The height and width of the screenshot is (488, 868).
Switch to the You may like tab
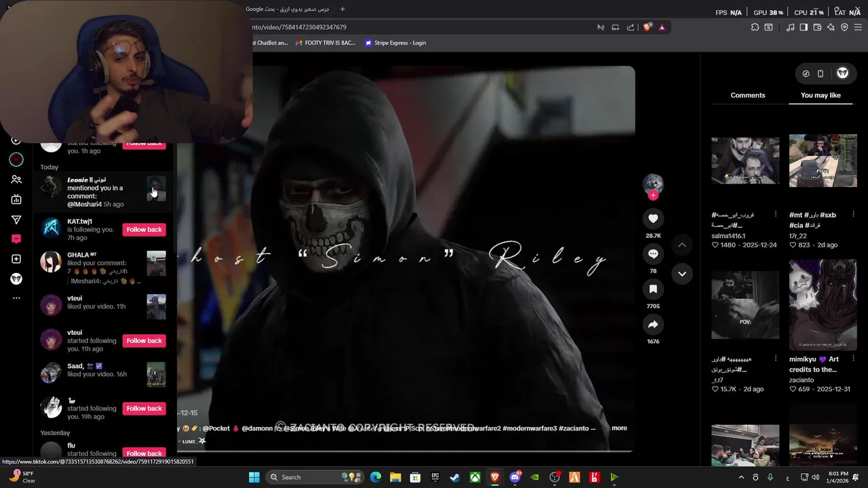[821, 95]
